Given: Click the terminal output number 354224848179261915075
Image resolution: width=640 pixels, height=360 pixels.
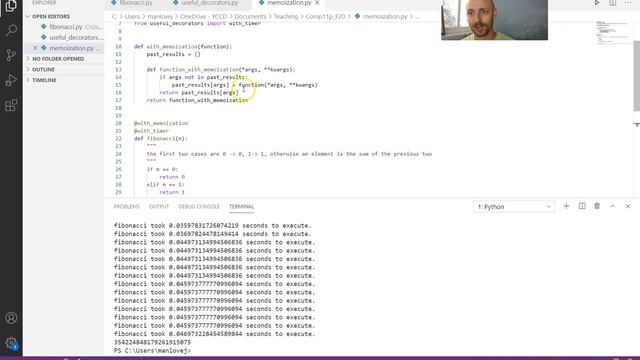Looking at the screenshot, I should [152, 342].
